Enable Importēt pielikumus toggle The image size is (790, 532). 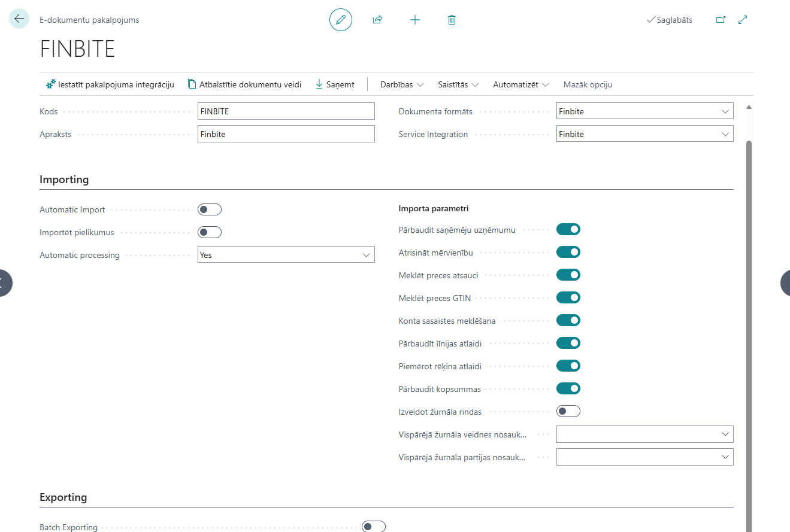coord(210,232)
